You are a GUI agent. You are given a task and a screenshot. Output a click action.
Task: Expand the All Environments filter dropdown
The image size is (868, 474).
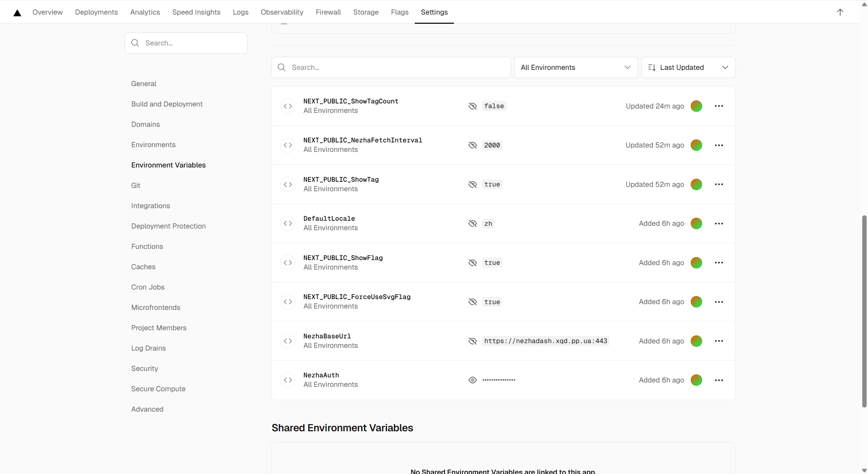pos(576,67)
